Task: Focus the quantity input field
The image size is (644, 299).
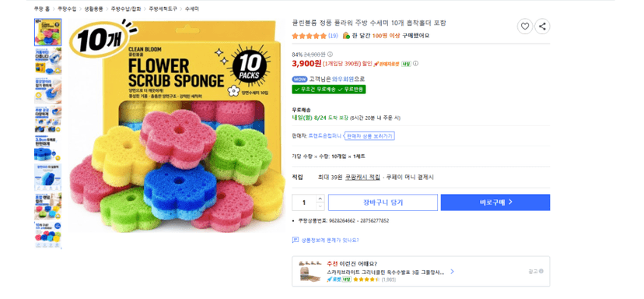Action: [304, 202]
